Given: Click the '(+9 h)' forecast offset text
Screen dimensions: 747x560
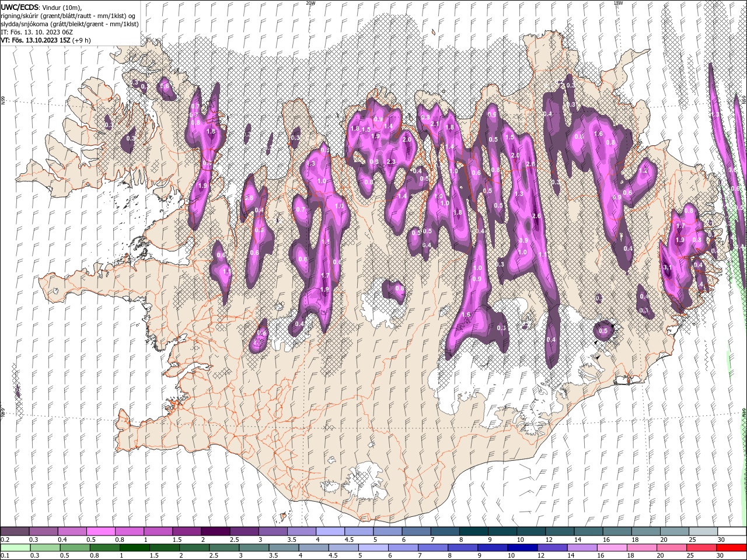Looking at the screenshot, I should pyautogui.click(x=82, y=40).
